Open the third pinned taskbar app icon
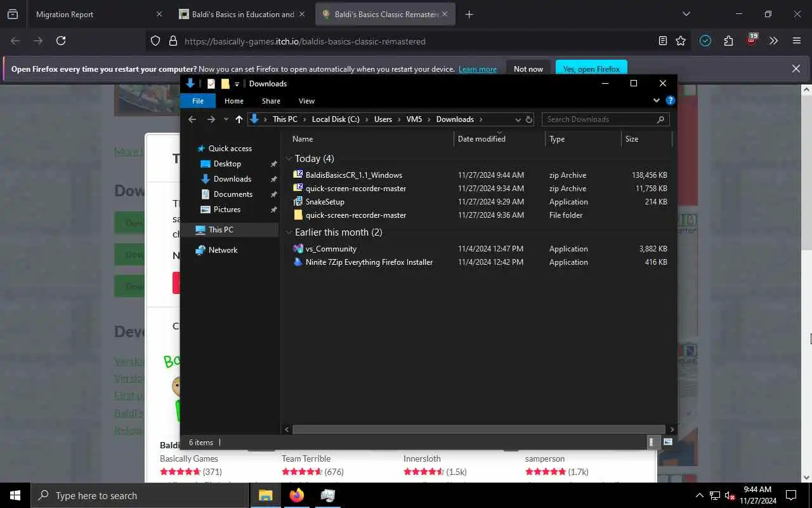This screenshot has height=508, width=812. click(x=328, y=495)
